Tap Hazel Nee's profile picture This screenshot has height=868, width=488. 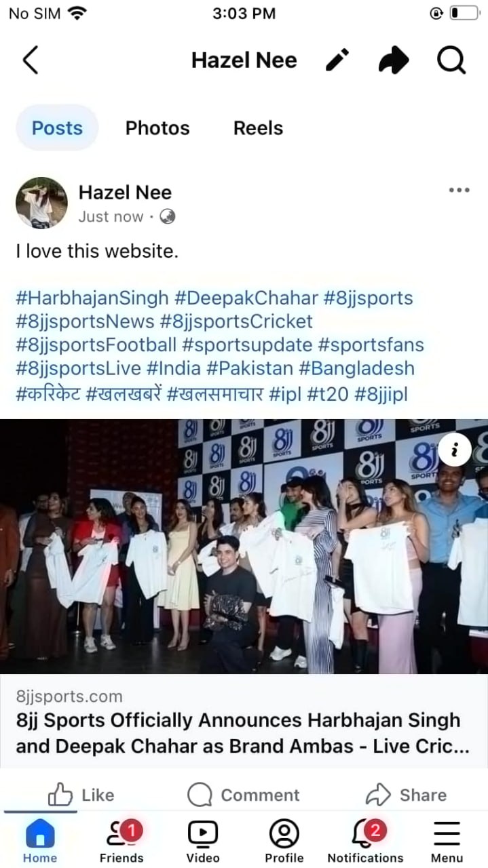point(41,203)
